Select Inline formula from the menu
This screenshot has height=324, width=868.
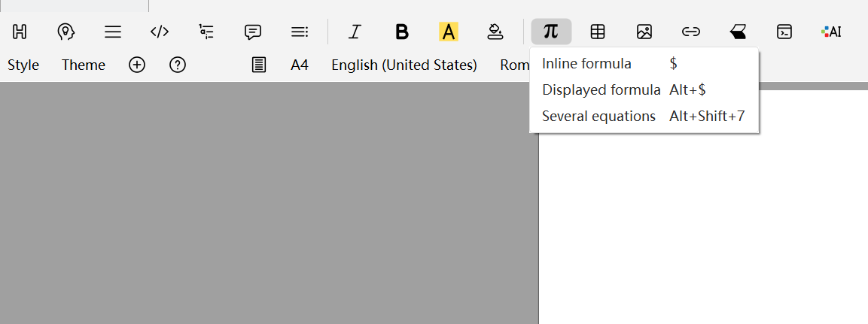tap(587, 64)
